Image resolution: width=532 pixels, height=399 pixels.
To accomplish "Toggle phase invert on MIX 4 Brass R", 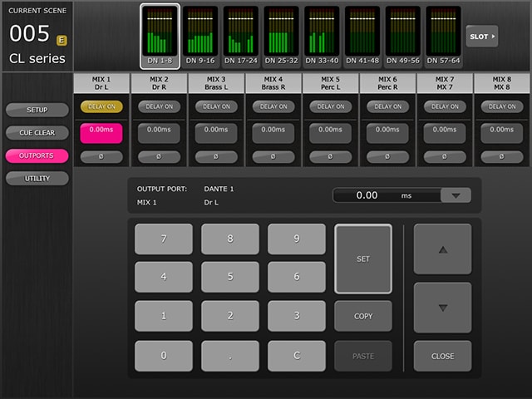I will tap(273, 156).
